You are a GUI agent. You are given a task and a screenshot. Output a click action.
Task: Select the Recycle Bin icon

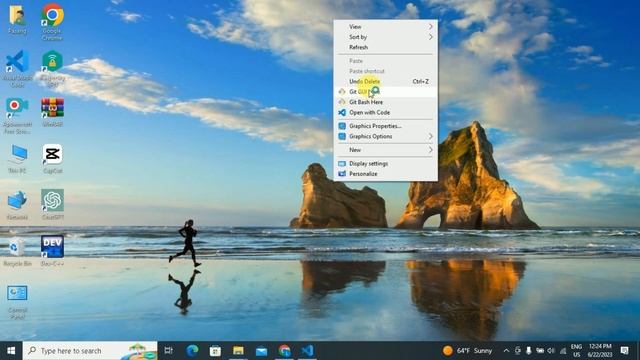(17, 252)
